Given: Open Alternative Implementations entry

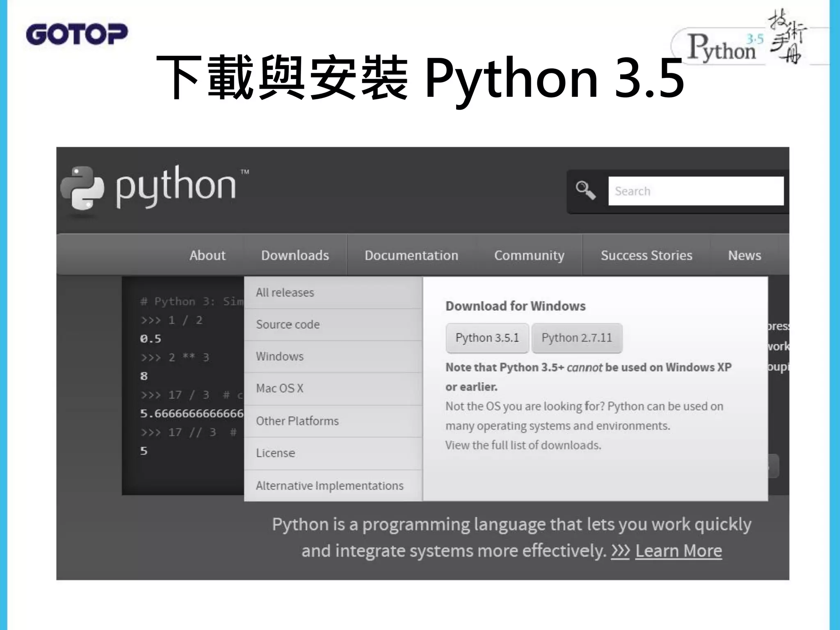Looking at the screenshot, I should click(x=333, y=486).
